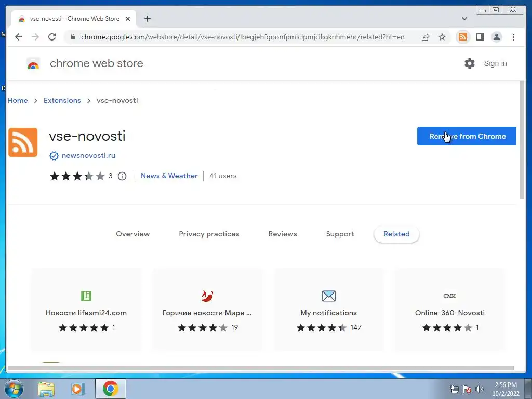
Task: Open Chrome's three-dot menu
Action: [x=513, y=37]
